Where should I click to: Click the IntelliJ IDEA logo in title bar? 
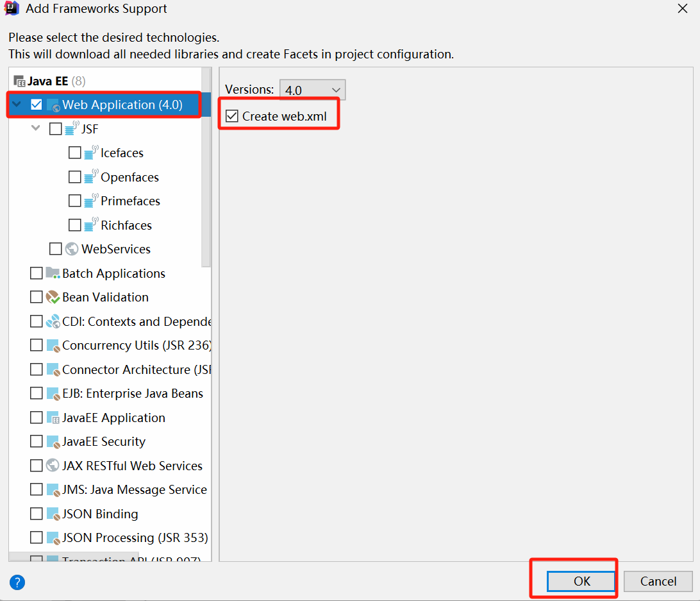coord(11,8)
